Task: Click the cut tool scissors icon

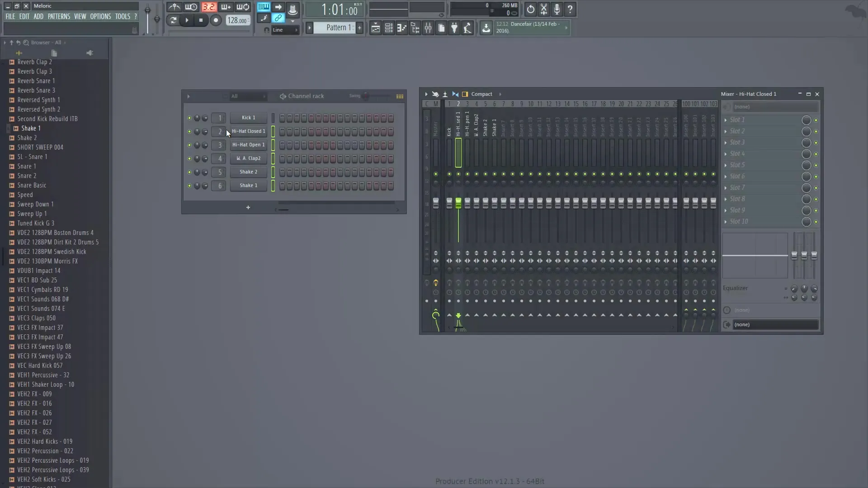Action: pos(543,9)
